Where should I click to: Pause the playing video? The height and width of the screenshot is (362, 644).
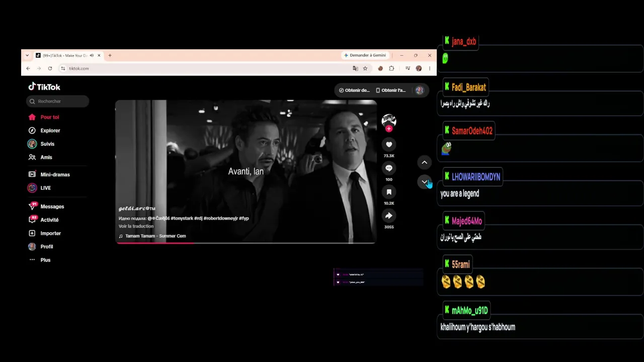point(246,171)
